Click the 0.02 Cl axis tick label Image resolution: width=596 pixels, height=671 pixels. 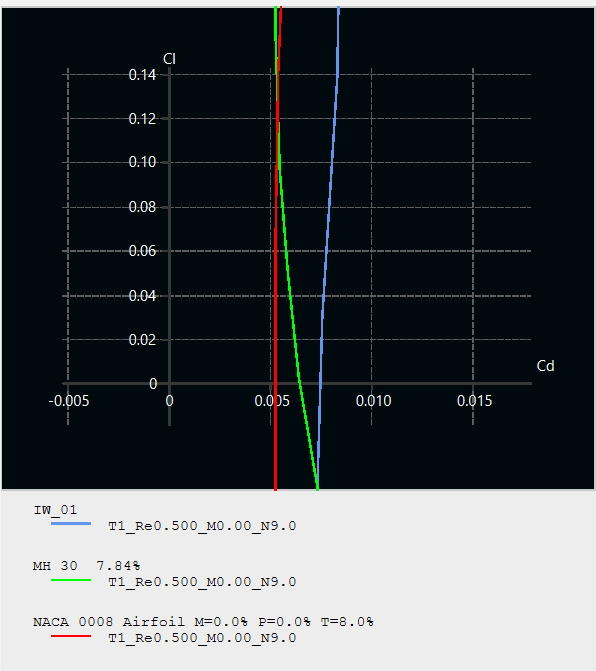[x=142, y=340]
